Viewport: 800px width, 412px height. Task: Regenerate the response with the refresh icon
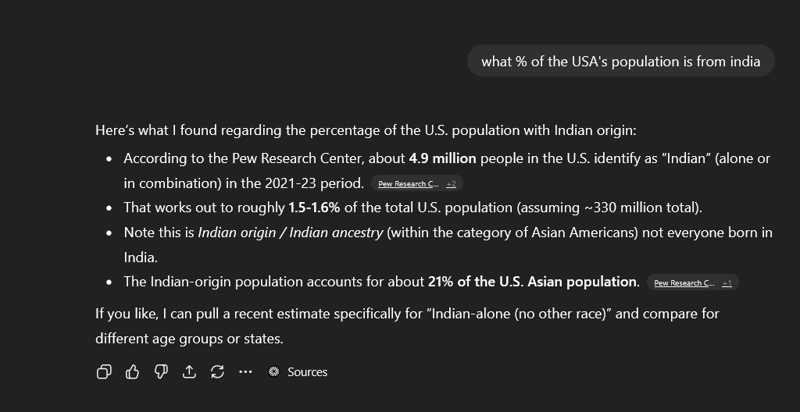click(217, 372)
